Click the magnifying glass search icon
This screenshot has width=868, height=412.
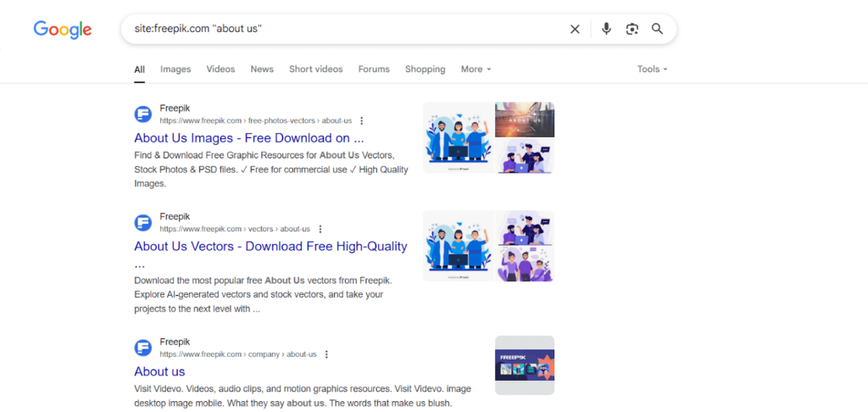pos(657,29)
